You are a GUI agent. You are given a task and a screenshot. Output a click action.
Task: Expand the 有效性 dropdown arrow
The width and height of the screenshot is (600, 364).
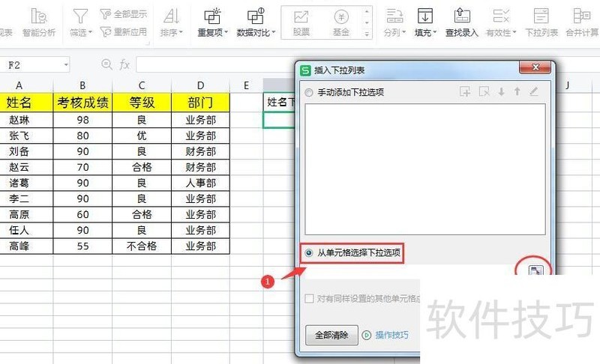pyautogui.click(x=514, y=32)
